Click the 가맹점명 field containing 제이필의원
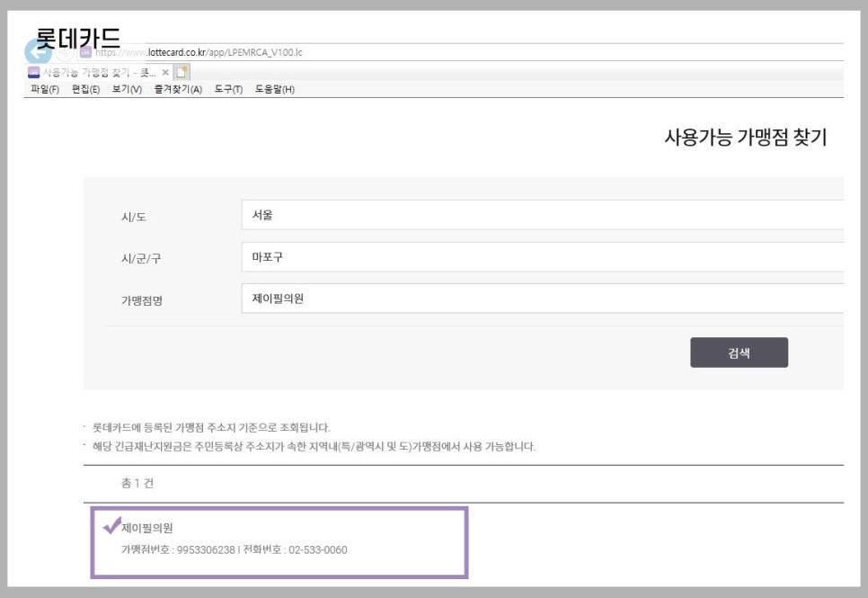868x598 pixels. (543, 299)
